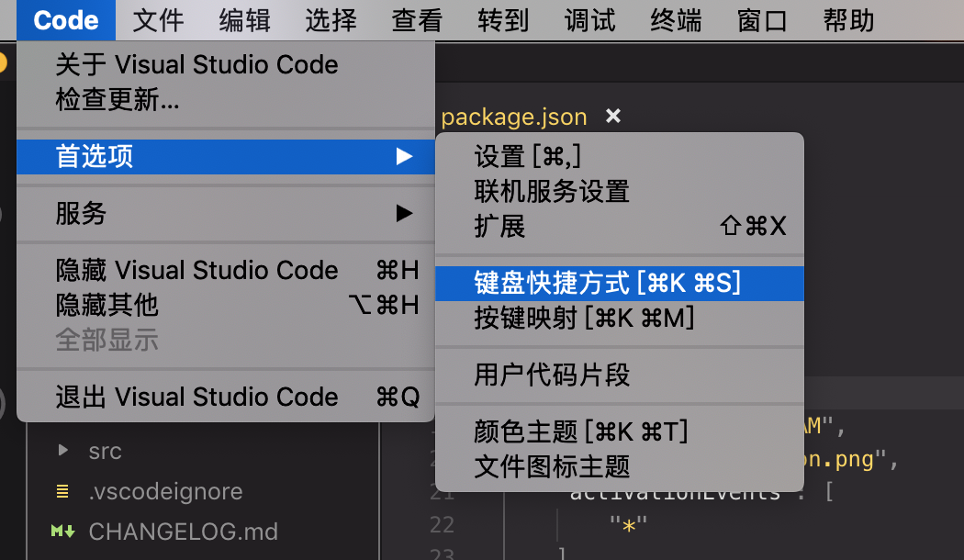This screenshot has width=964, height=560.
Task: Open the 选择 menu
Action: [x=331, y=20]
